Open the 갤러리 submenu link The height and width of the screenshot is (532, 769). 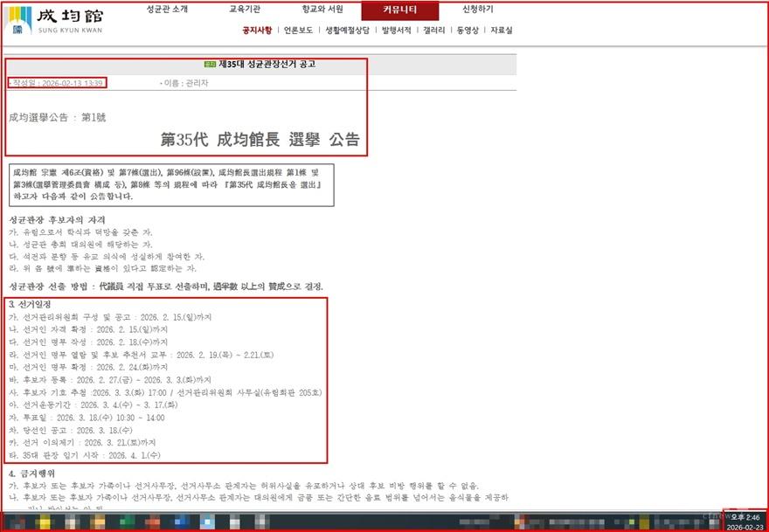(434, 31)
